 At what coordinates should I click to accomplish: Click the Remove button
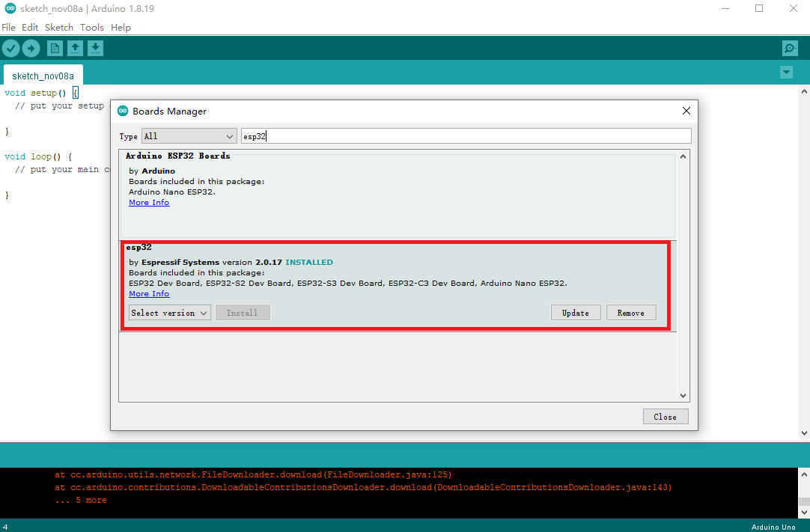(631, 313)
